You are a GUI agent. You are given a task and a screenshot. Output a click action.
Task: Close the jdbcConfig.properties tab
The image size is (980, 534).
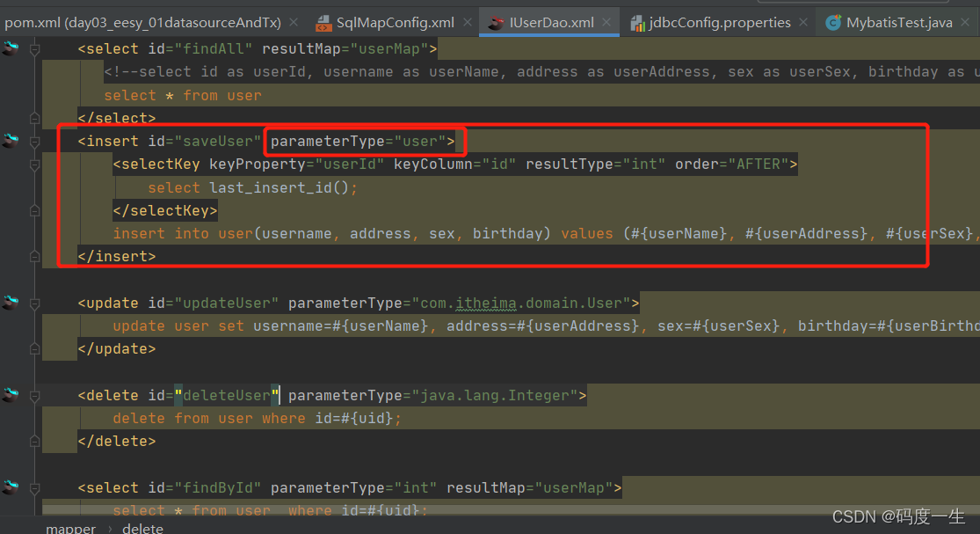click(x=803, y=23)
